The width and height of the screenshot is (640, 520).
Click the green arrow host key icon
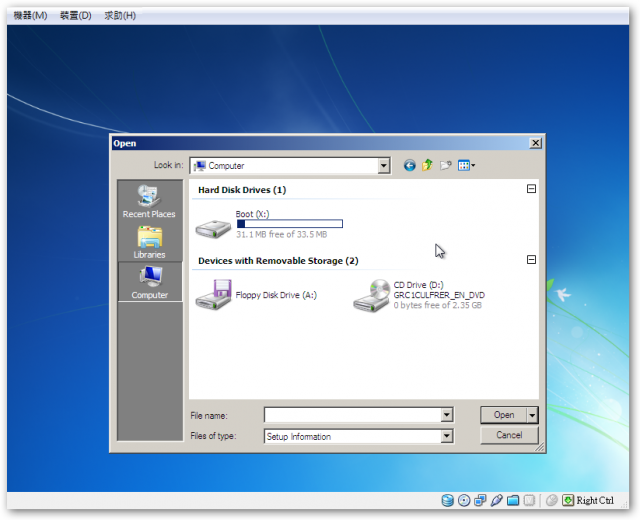click(568, 500)
